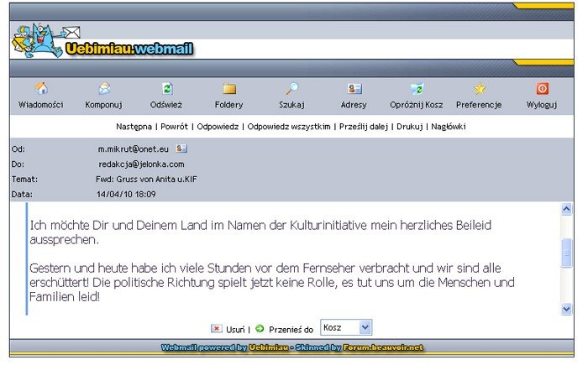Click the Wiadomości toolbar label

[x=41, y=105]
